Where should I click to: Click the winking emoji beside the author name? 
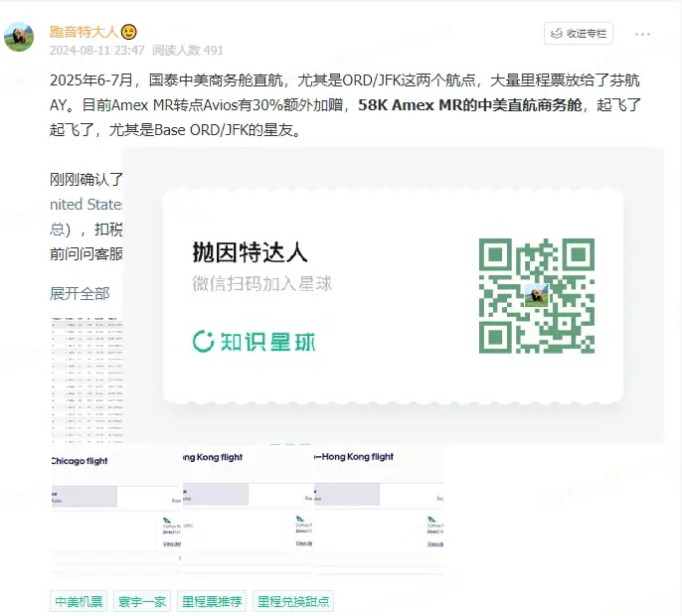129,32
